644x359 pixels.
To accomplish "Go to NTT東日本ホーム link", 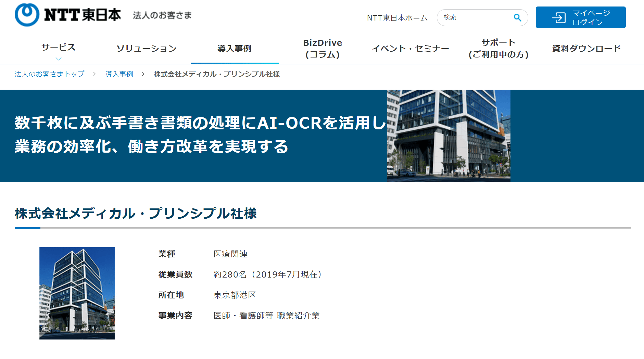I will (x=397, y=18).
